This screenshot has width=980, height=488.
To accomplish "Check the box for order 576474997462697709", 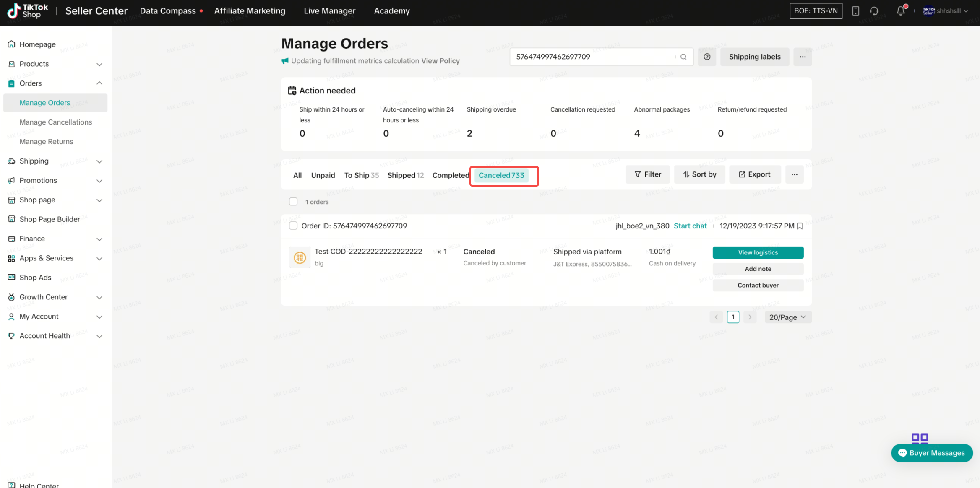I will pyautogui.click(x=293, y=226).
